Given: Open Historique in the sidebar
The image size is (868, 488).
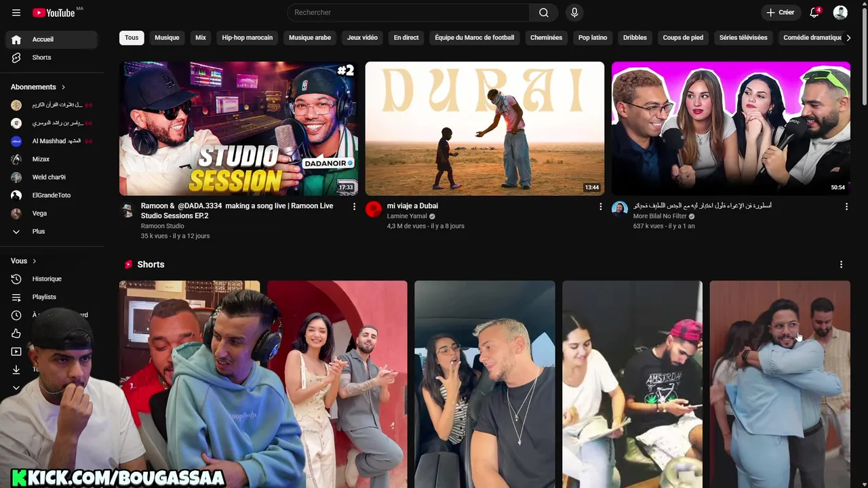Looking at the screenshot, I should [52, 279].
